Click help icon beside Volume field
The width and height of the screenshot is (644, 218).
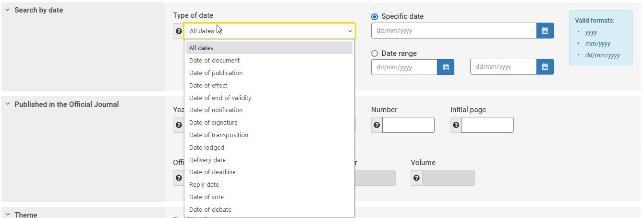tap(416, 178)
